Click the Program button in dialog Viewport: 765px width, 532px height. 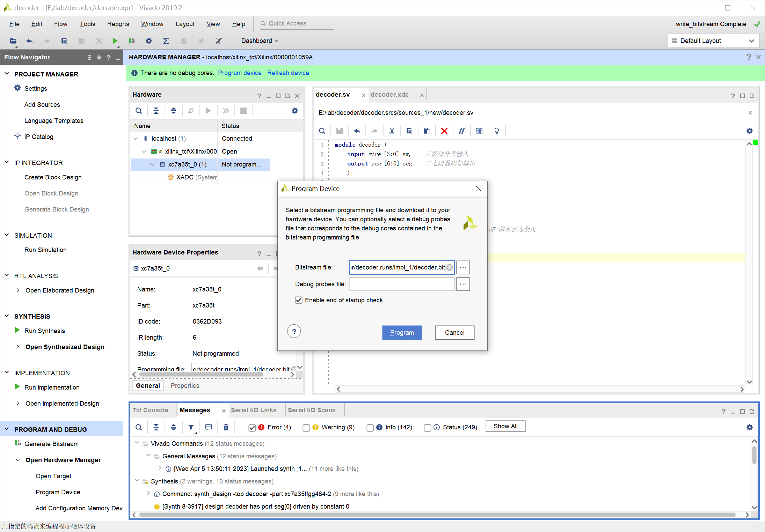coord(402,333)
